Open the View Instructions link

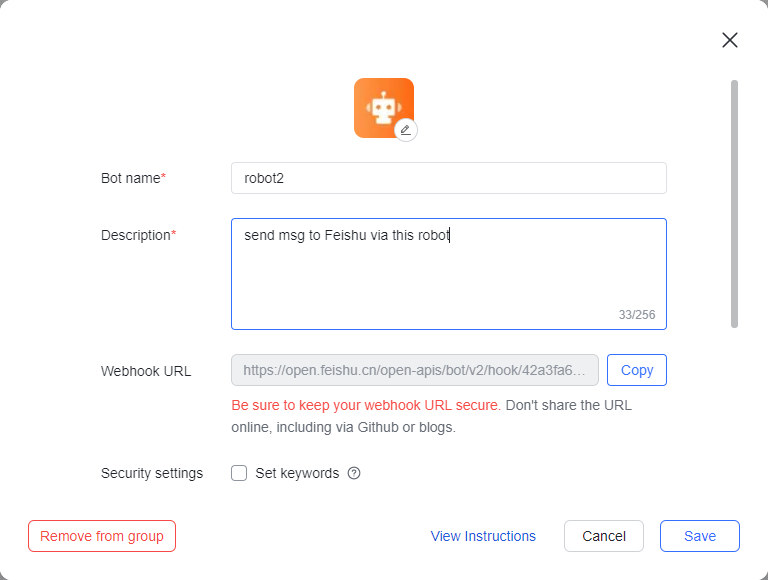[x=483, y=536]
